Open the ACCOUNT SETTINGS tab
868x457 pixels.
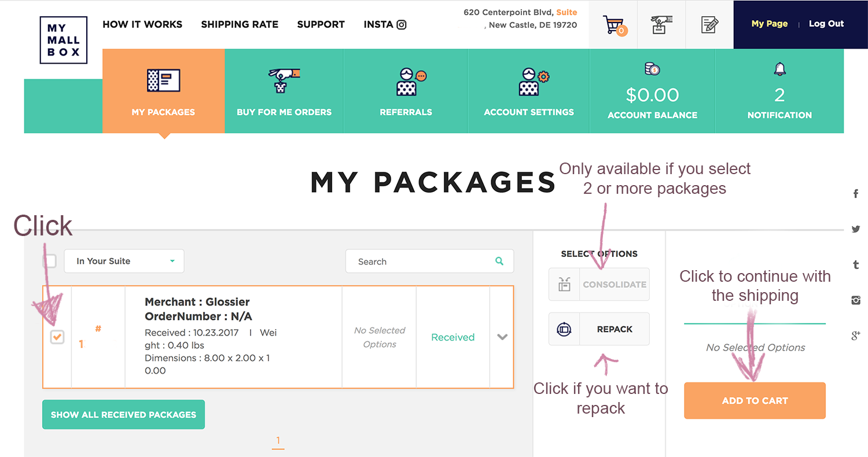[x=528, y=91]
